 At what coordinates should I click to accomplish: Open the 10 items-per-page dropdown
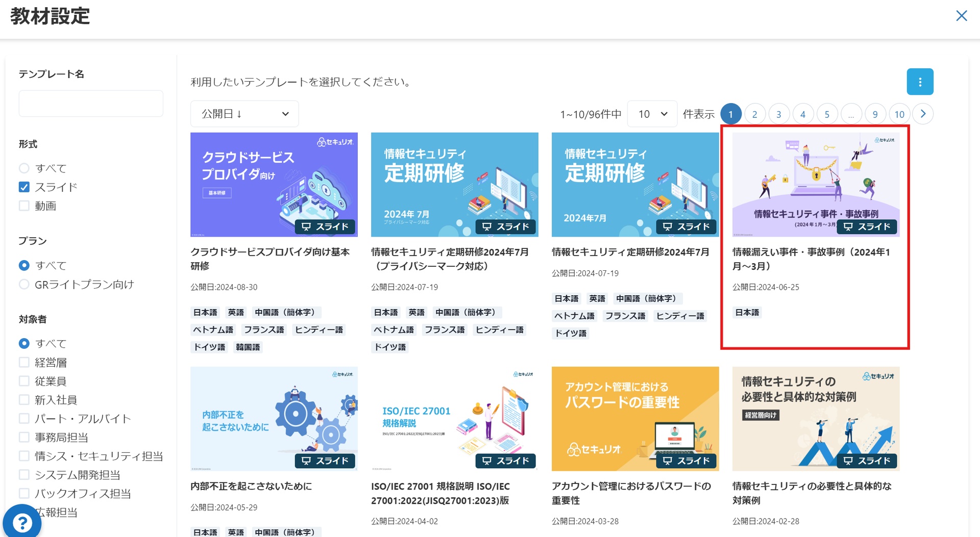pos(652,114)
